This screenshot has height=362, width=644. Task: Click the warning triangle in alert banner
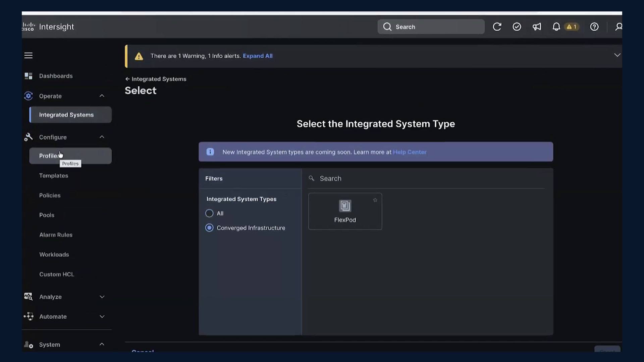(139, 56)
